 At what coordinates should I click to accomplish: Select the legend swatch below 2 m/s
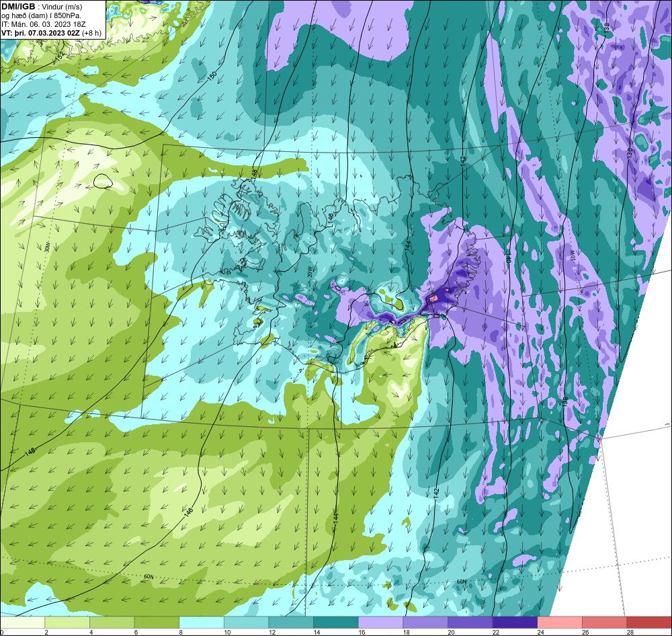(x=22, y=622)
